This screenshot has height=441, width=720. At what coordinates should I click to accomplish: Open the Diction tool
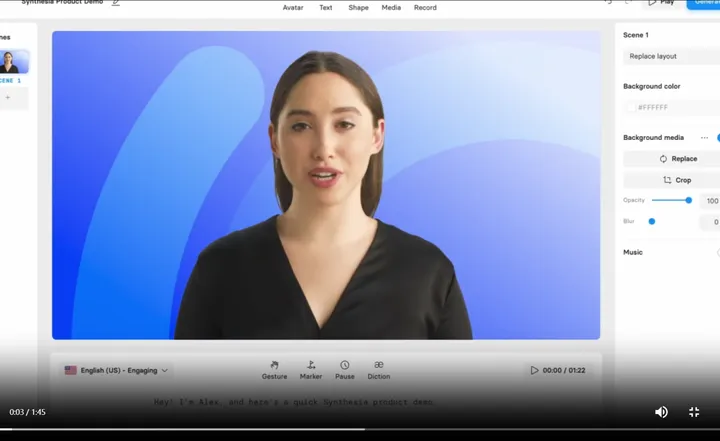coord(378,370)
